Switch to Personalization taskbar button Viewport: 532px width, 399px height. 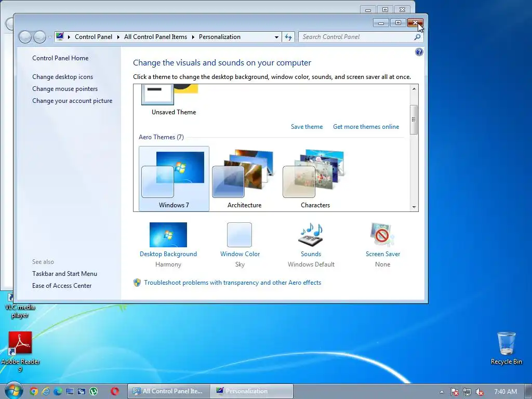click(251, 391)
